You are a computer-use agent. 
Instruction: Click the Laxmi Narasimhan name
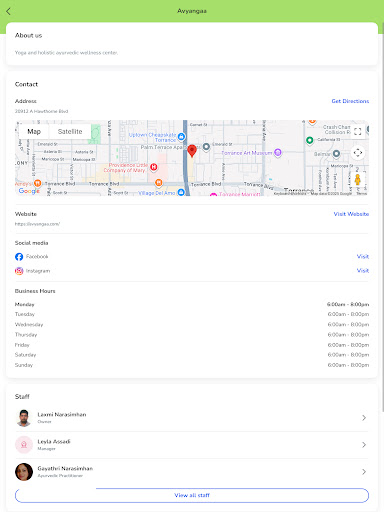point(62,415)
